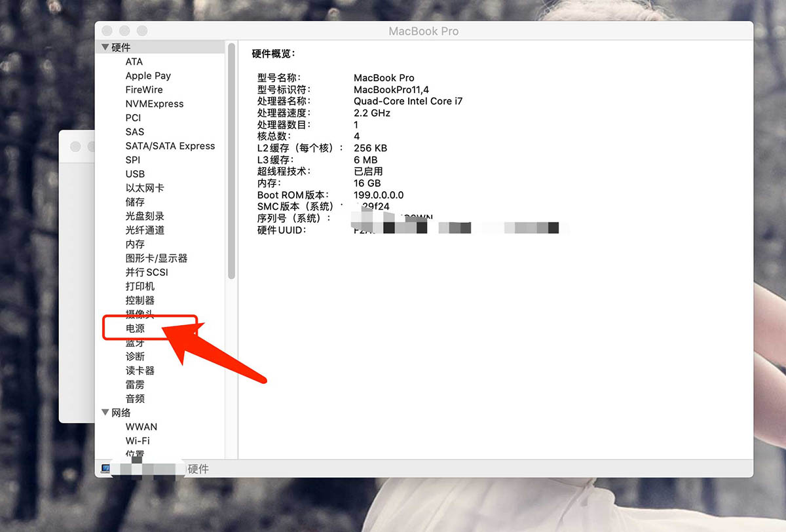Select 摄像头 in the hardware list

point(140,314)
